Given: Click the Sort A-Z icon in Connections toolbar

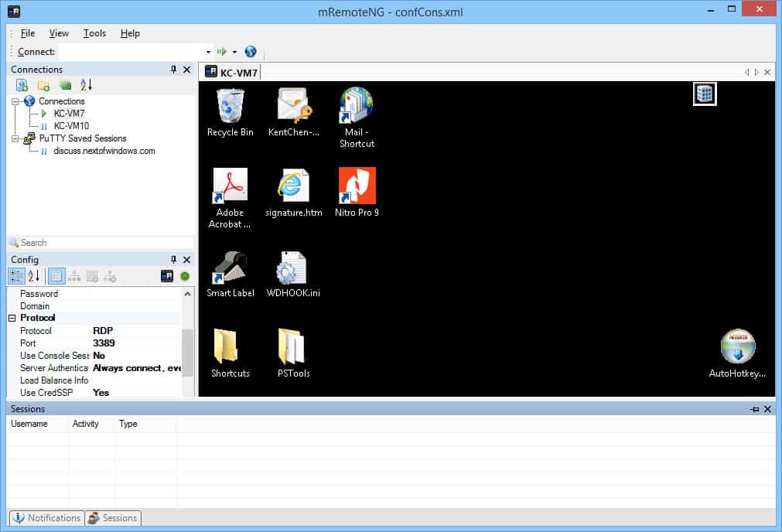Looking at the screenshot, I should (84, 84).
